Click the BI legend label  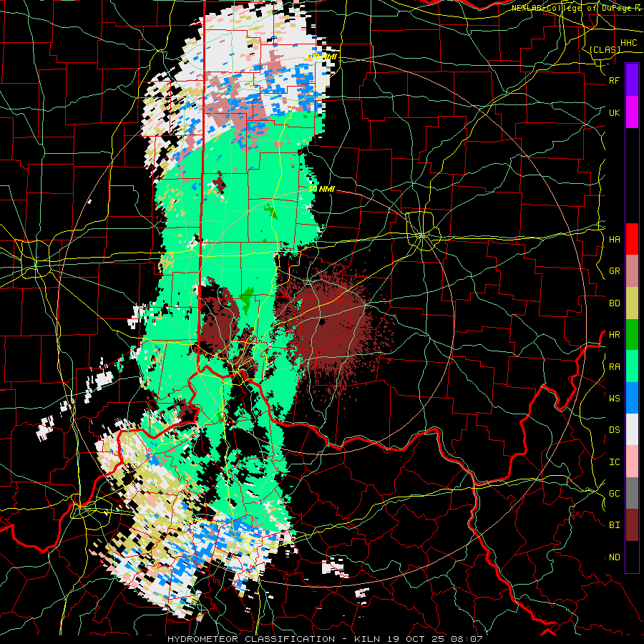[x=615, y=525]
